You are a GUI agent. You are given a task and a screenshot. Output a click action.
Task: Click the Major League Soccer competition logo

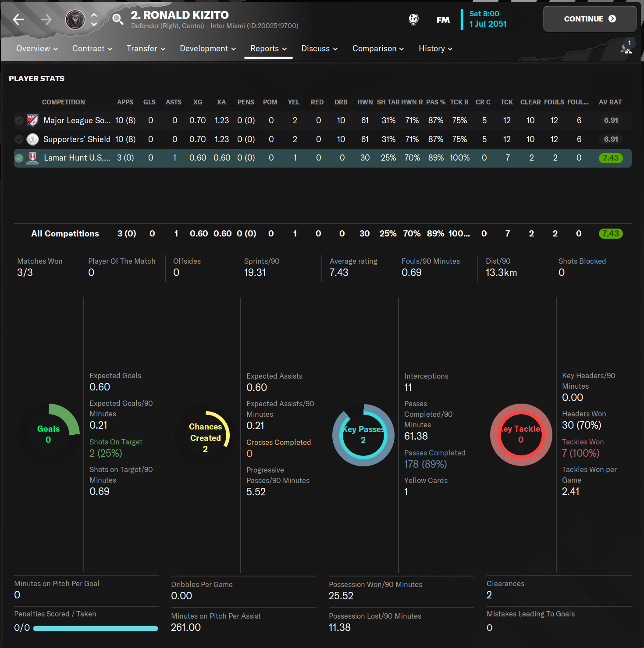[32, 120]
